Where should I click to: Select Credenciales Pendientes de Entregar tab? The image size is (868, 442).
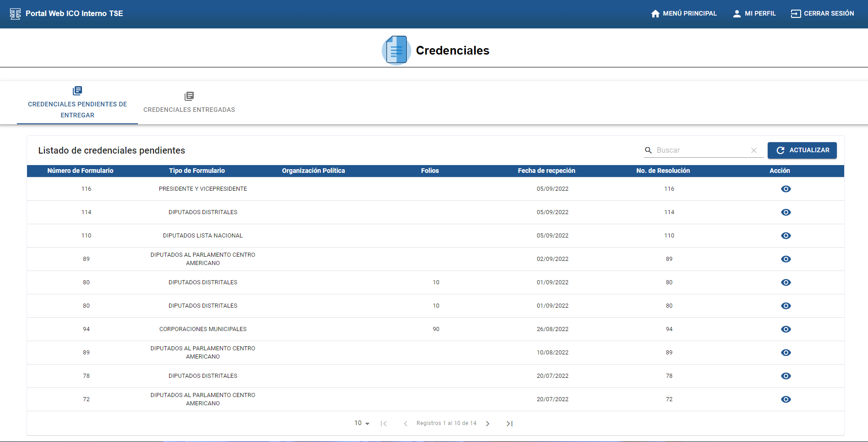pyautogui.click(x=77, y=103)
